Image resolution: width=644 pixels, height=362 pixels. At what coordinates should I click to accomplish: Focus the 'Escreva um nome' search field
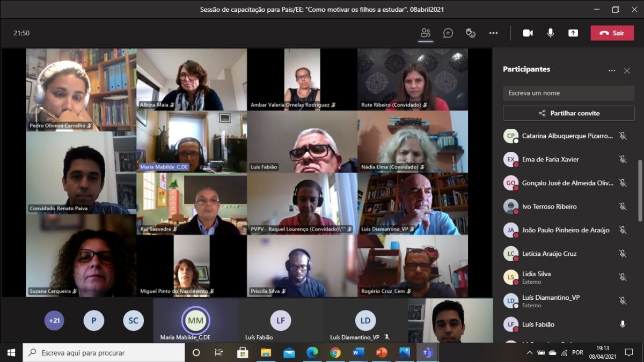569,93
